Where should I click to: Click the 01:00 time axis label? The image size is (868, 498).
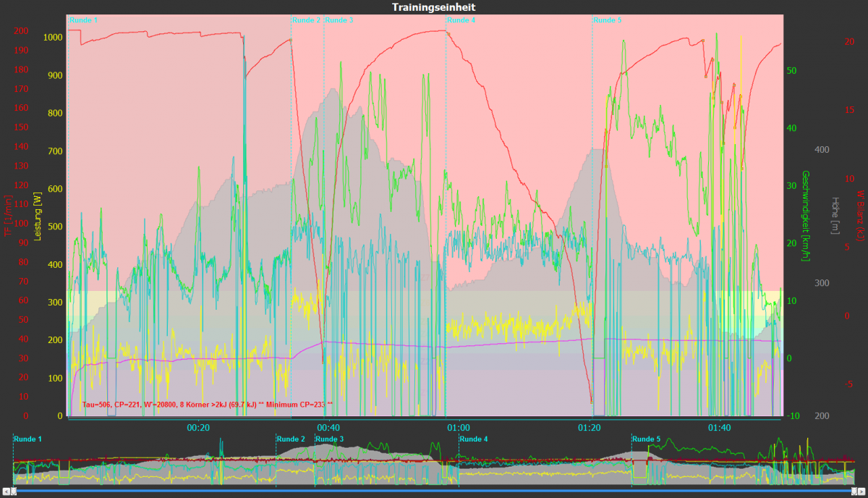[x=459, y=427]
